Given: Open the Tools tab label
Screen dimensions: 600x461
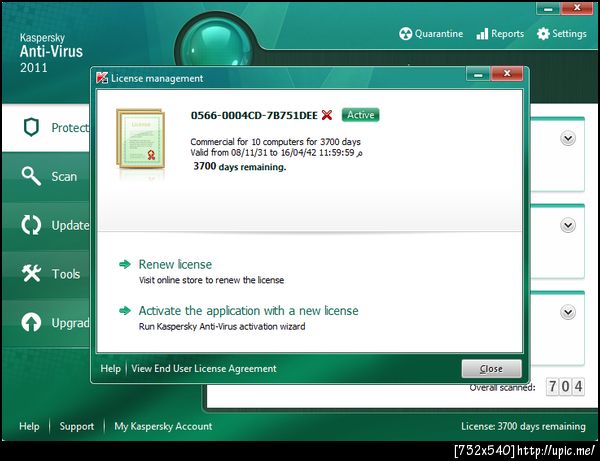Looking at the screenshot, I should point(66,274).
